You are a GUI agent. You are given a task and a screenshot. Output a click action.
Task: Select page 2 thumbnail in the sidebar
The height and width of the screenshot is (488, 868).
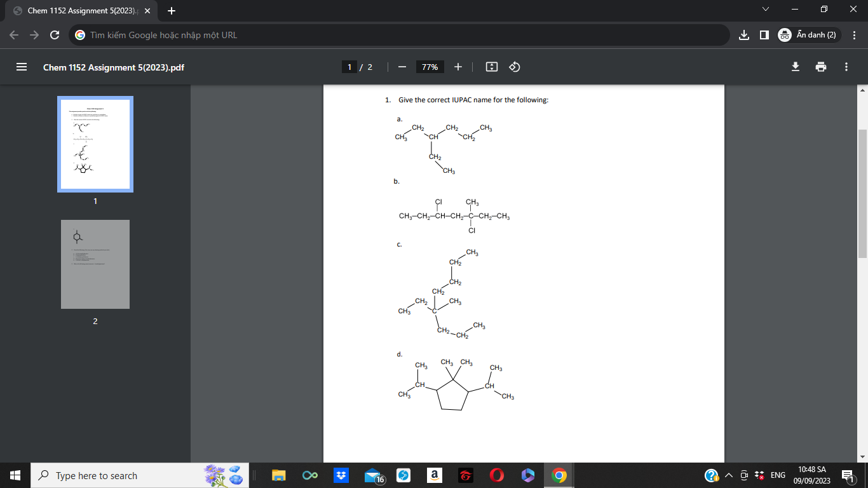tap(95, 264)
